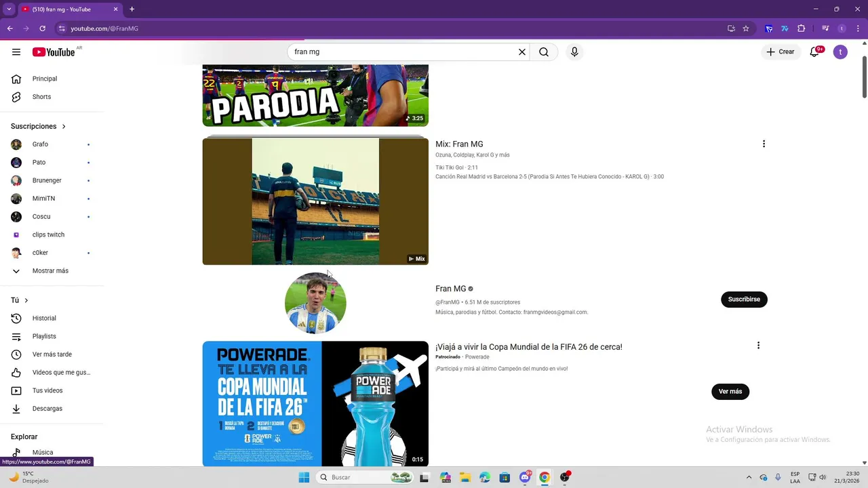868x488 pixels.
Task: Open the account avatar menu on YouTube
Action: click(x=840, y=52)
